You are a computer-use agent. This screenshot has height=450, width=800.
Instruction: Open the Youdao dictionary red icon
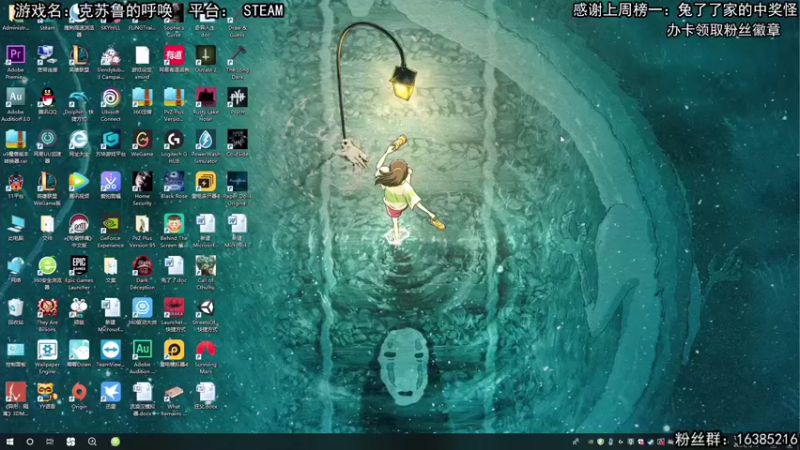[x=174, y=55]
